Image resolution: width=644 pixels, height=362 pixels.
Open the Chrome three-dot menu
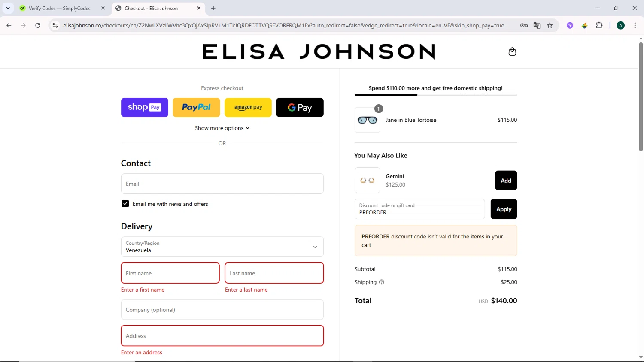[x=635, y=25]
